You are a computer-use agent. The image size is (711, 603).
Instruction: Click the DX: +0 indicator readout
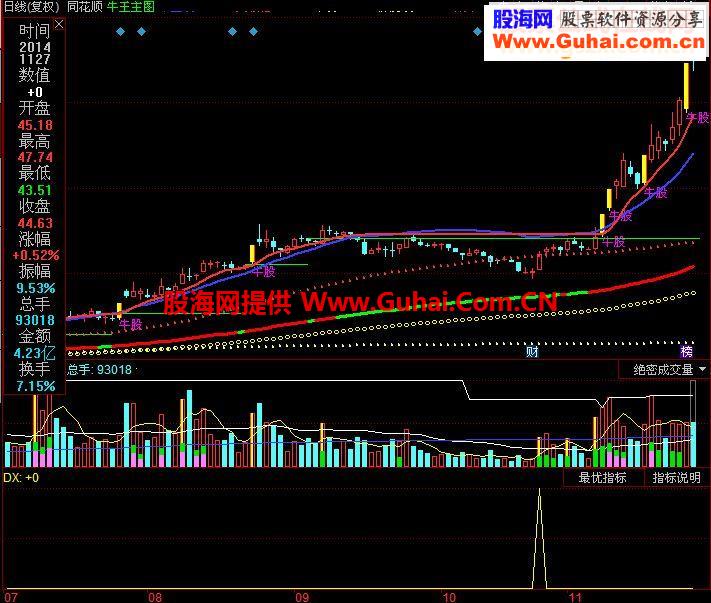(x=21, y=477)
